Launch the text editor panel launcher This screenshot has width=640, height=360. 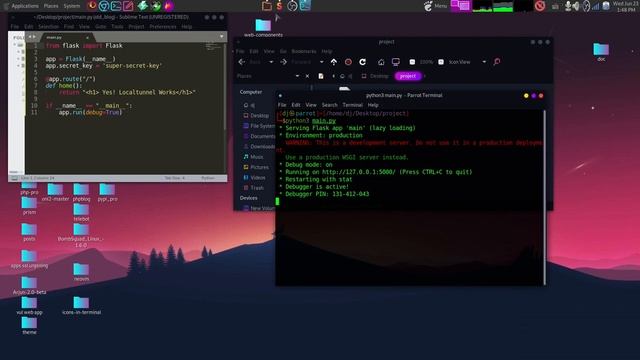[128, 6]
